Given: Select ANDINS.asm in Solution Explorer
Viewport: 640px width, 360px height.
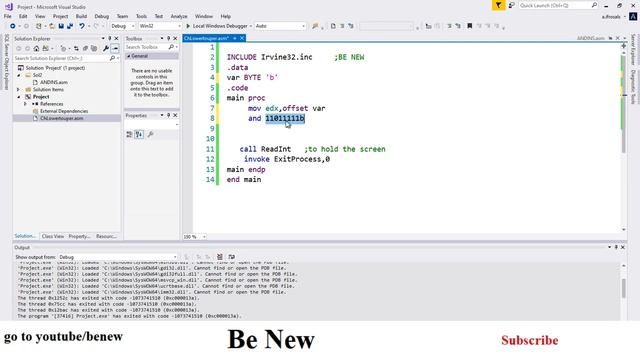Looking at the screenshot, I should tap(53, 82).
